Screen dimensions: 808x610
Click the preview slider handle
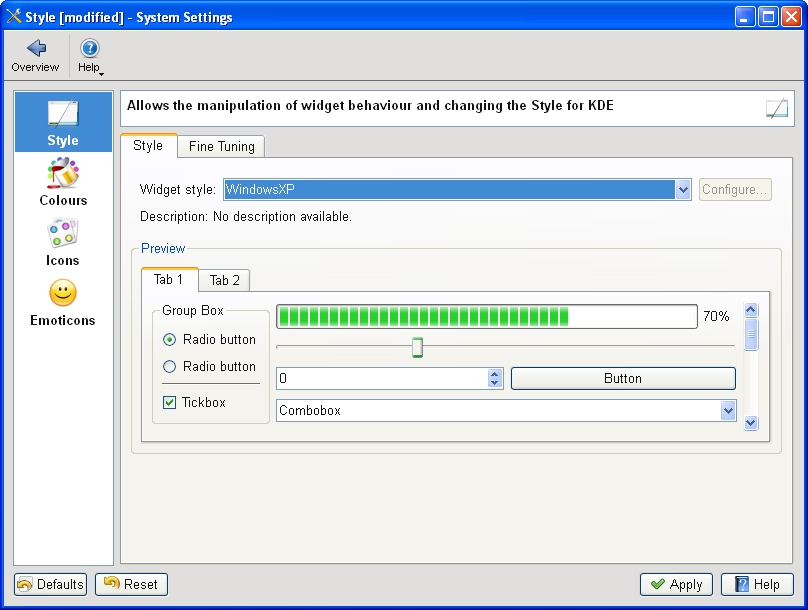pyautogui.click(x=417, y=347)
